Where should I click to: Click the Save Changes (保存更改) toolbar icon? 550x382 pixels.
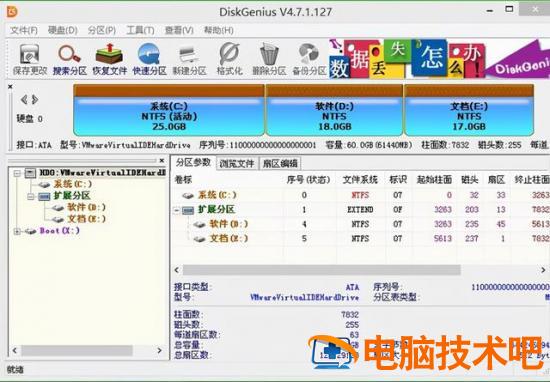coord(30,55)
